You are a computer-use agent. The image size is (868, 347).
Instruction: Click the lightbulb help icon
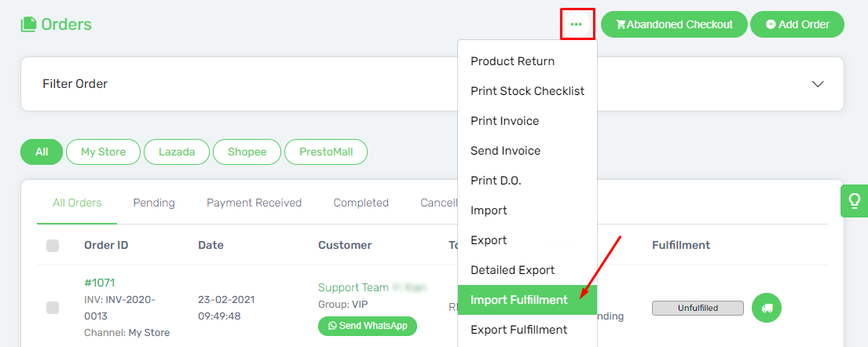(854, 200)
